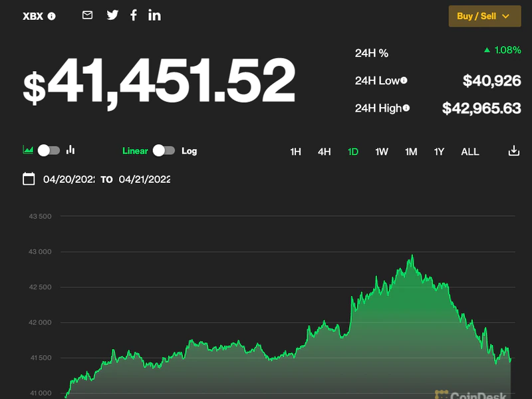Show ALL time price history
Image resolution: width=532 pixels, height=399 pixels.
[x=469, y=152]
